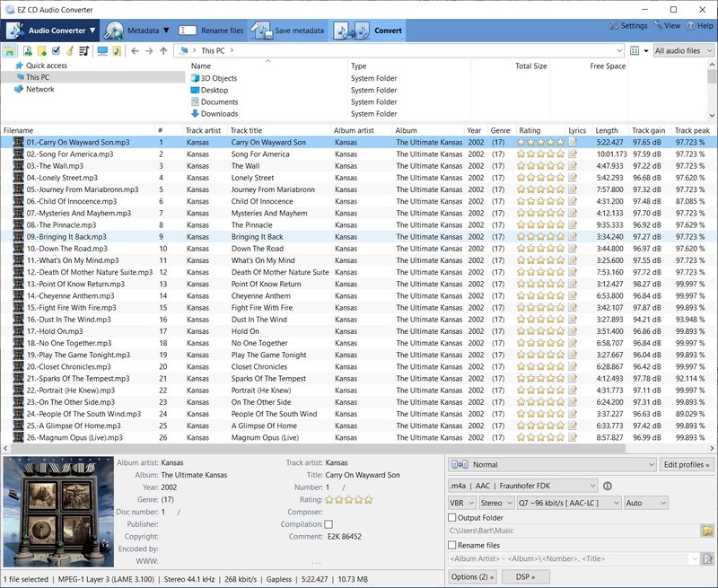Click the Album field The Ultimate Kansas
The image size is (718, 588).
click(x=194, y=475)
